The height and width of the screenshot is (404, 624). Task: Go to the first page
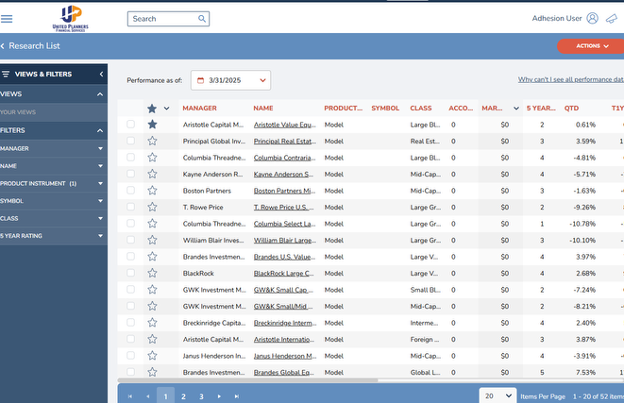pos(130,396)
